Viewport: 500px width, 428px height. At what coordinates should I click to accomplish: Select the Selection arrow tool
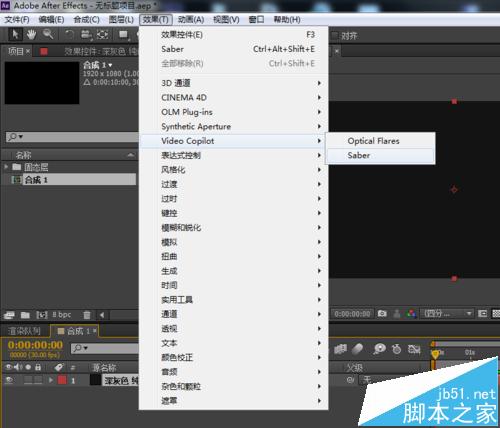pyautogui.click(x=15, y=34)
